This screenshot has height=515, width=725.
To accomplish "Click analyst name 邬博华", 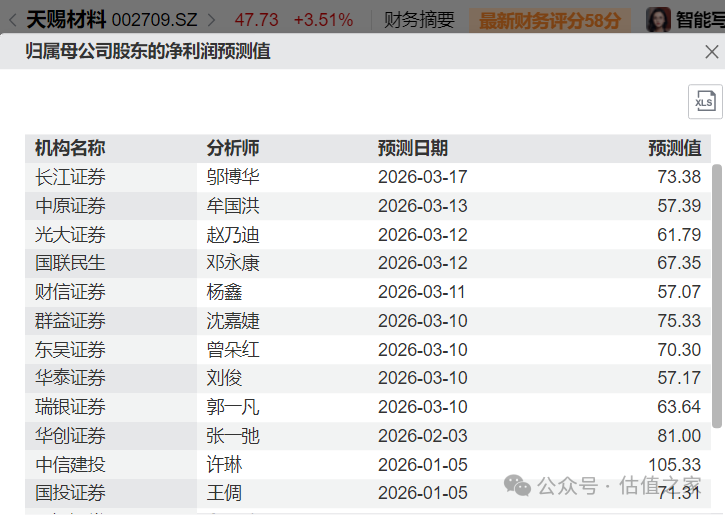I will point(233,177).
